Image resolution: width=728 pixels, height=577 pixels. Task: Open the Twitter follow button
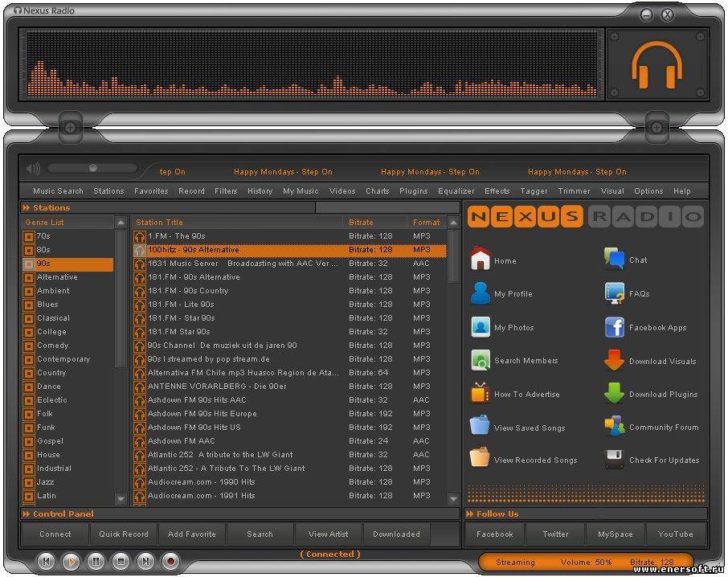point(555,534)
